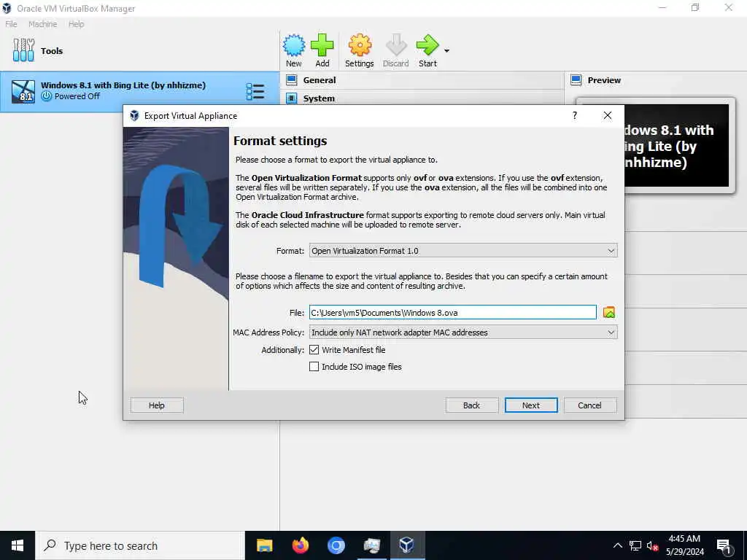The width and height of the screenshot is (747, 560).
Task: Launch Firefox from the taskbar
Action: point(300,545)
